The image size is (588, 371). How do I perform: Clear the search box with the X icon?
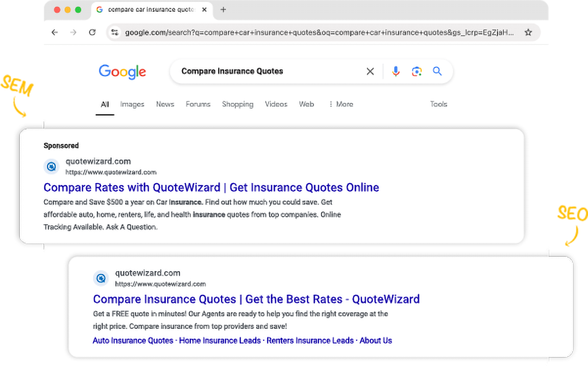[x=370, y=71]
